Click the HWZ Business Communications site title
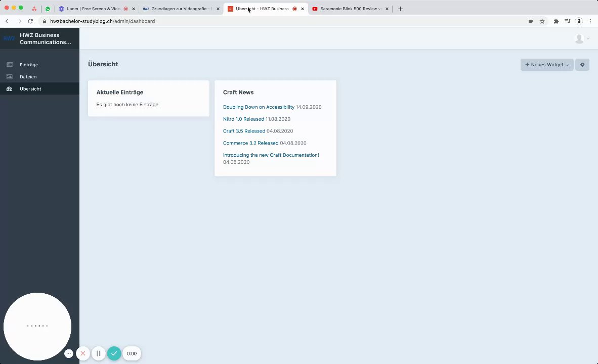 [x=46, y=38]
